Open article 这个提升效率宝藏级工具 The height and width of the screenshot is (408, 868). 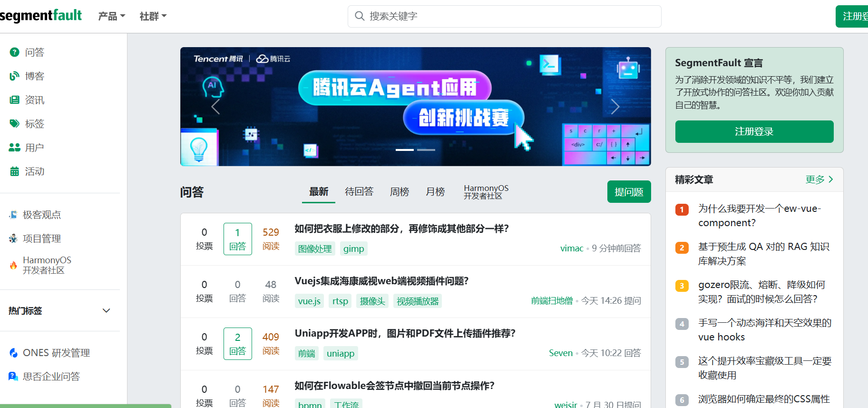(765, 368)
